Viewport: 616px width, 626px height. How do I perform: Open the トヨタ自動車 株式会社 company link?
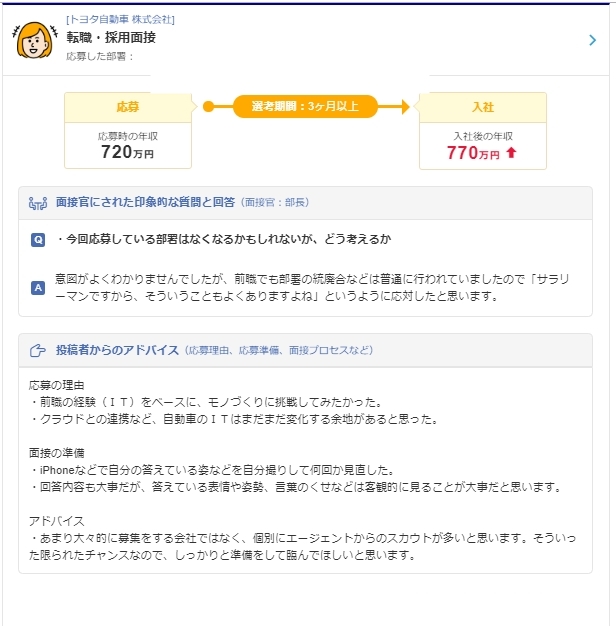coord(120,20)
